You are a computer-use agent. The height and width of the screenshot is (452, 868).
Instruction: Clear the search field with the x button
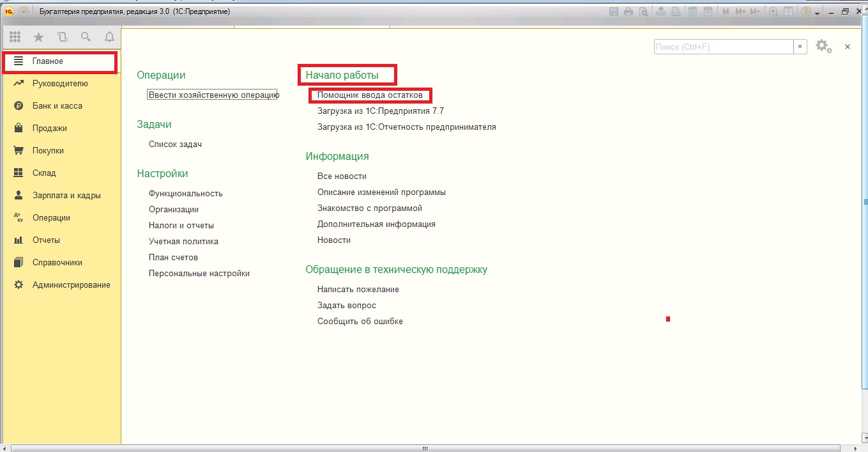(x=800, y=47)
